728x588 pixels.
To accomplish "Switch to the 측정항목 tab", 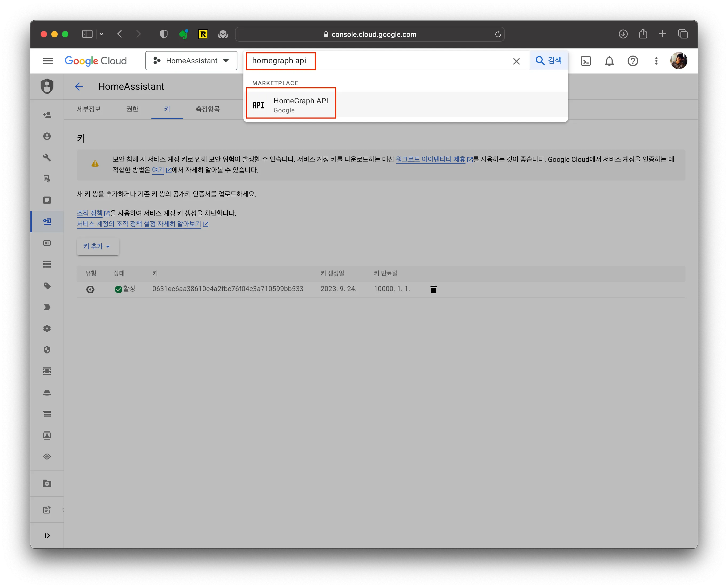I will (207, 109).
